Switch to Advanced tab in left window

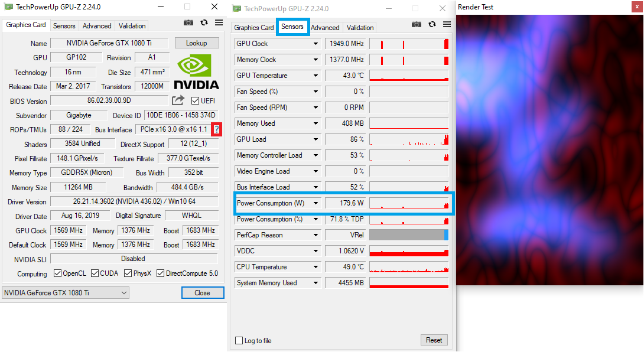pyautogui.click(x=97, y=26)
